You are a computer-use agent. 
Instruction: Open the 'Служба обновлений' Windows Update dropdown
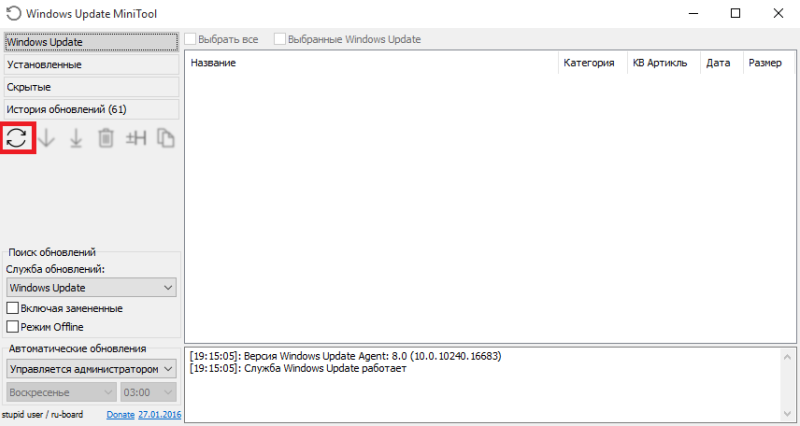pyautogui.click(x=91, y=288)
